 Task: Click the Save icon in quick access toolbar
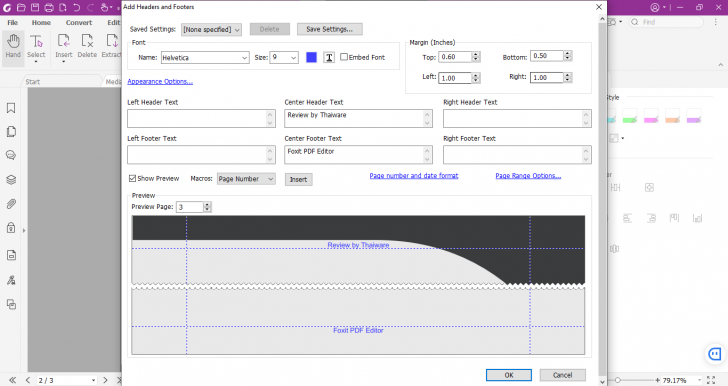(35, 7)
